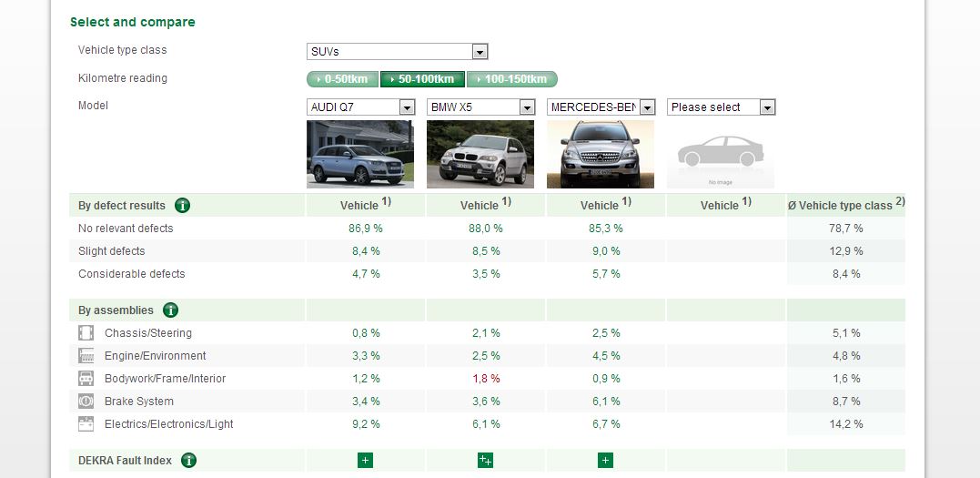Viewport: 980px width, 478px height.
Task: Click the BMW X5 vehicle photo
Action: 480,155
